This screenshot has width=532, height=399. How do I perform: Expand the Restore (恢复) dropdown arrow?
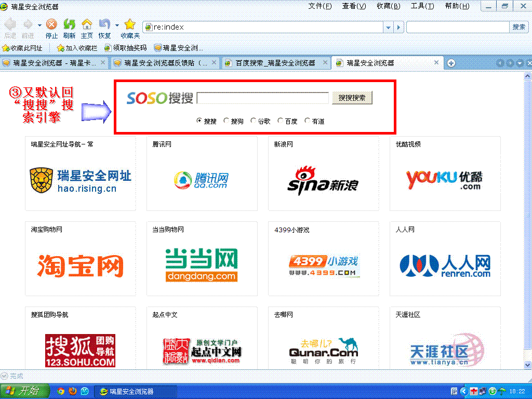coord(117,25)
